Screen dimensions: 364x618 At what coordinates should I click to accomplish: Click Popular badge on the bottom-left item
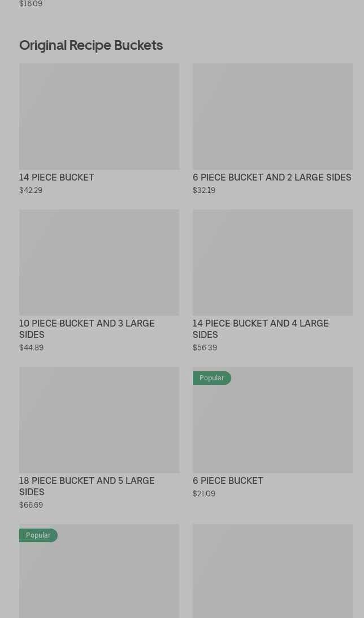[38, 535]
